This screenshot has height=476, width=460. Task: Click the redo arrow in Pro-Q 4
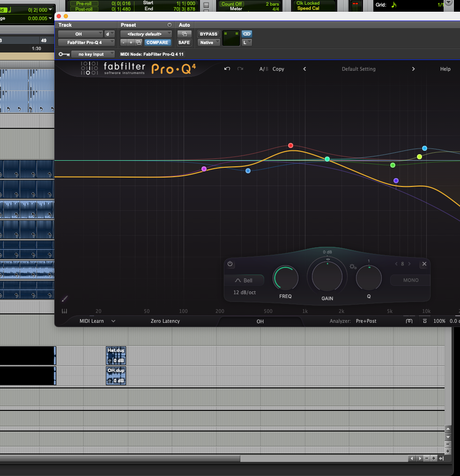click(x=240, y=69)
